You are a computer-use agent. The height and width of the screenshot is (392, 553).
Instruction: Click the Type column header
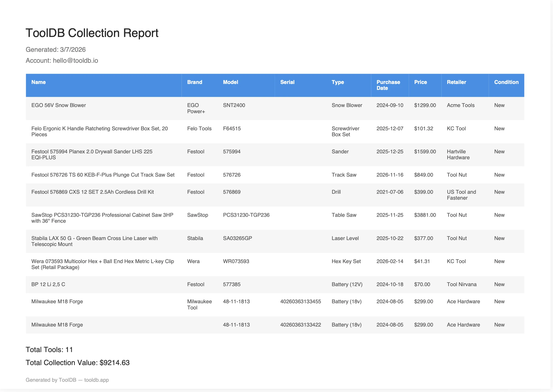click(338, 82)
